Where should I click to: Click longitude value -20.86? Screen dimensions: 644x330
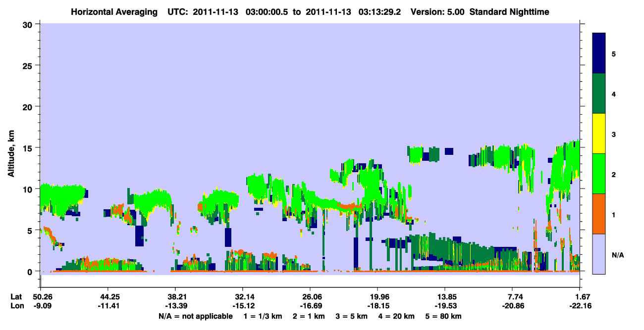pos(512,306)
